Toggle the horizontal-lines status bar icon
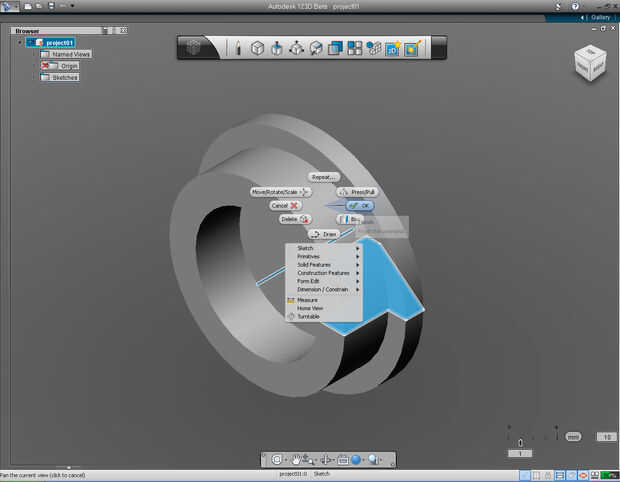The width and height of the screenshot is (620, 482). coord(560,475)
